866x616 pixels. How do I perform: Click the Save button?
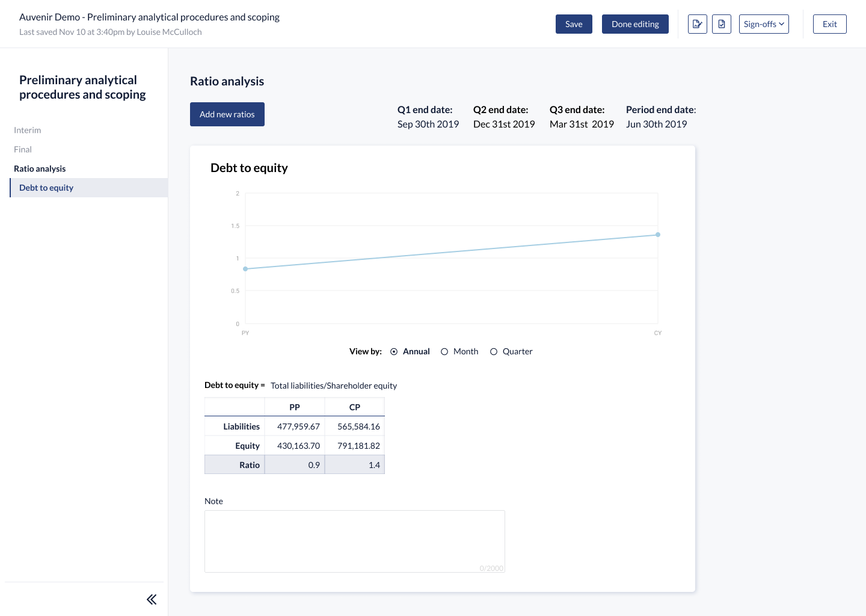pos(574,24)
